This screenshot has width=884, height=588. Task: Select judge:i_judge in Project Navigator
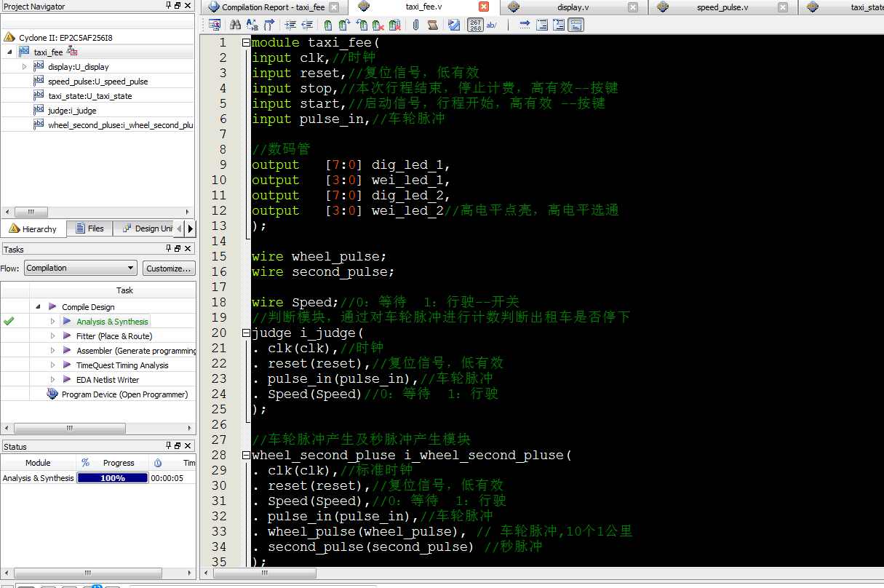(72, 111)
